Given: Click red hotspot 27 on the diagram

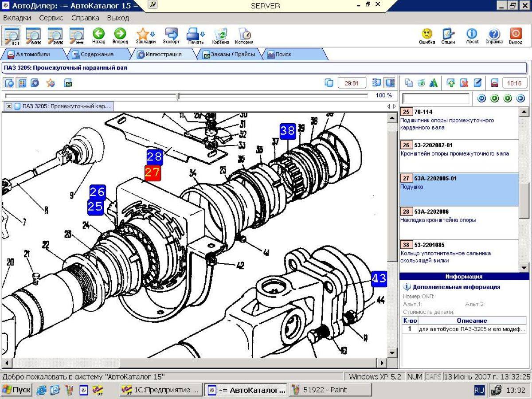Looking at the screenshot, I should pos(152,173).
